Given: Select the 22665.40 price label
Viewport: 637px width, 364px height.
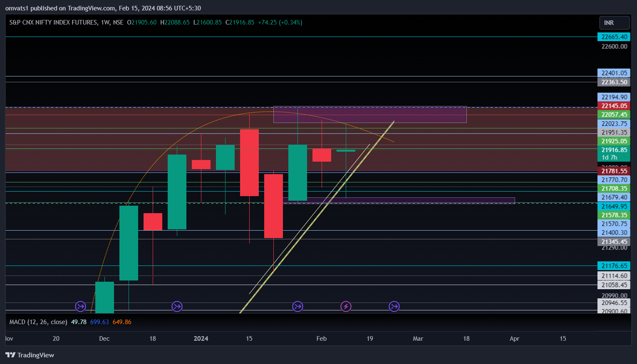Looking at the screenshot, I should [x=614, y=37].
